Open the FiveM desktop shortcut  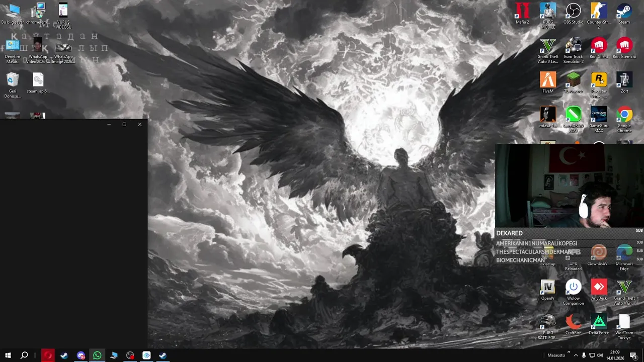[x=548, y=83]
